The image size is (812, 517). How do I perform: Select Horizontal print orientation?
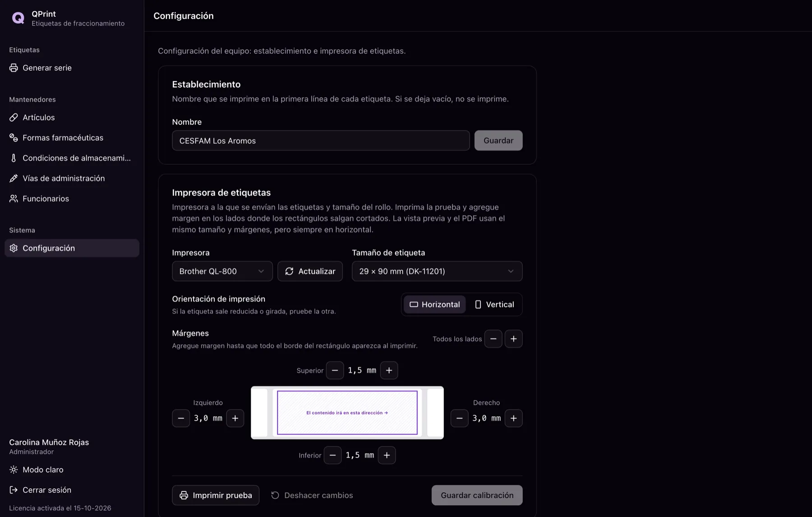(x=434, y=305)
